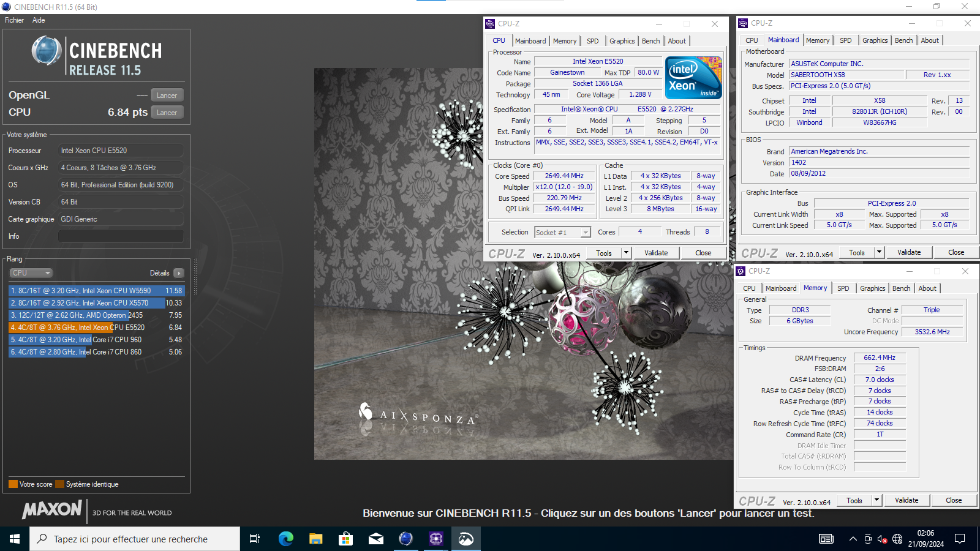This screenshot has height=551, width=980.
Task: Select the AMD Opteron 2435 ranking row
Action: click(x=96, y=315)
